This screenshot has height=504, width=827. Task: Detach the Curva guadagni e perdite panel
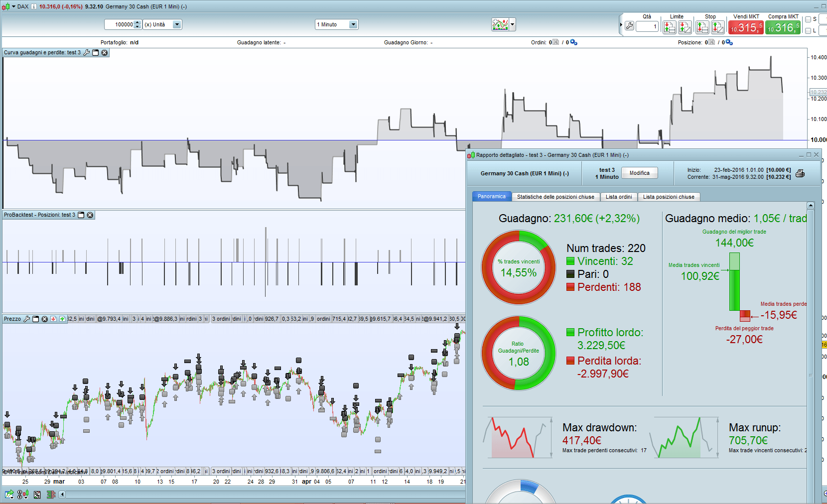(96, 52)
